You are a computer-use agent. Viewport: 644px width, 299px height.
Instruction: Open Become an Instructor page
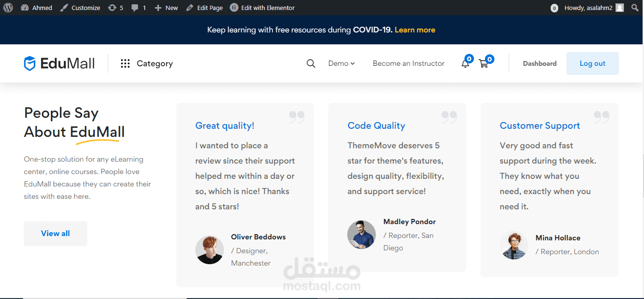pyautogui.click(x=409, y=63)
